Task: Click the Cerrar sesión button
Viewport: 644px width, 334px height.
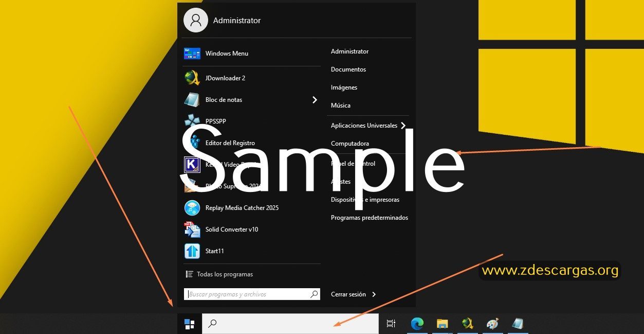Action: coord(348,294)
